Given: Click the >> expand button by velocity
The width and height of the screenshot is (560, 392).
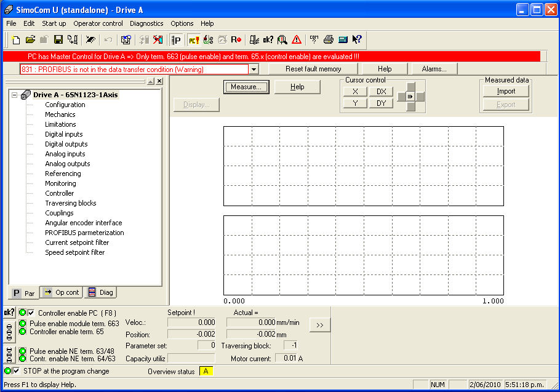Looking at the screenshot, I should pyautogui.click(x=319, y=326).
